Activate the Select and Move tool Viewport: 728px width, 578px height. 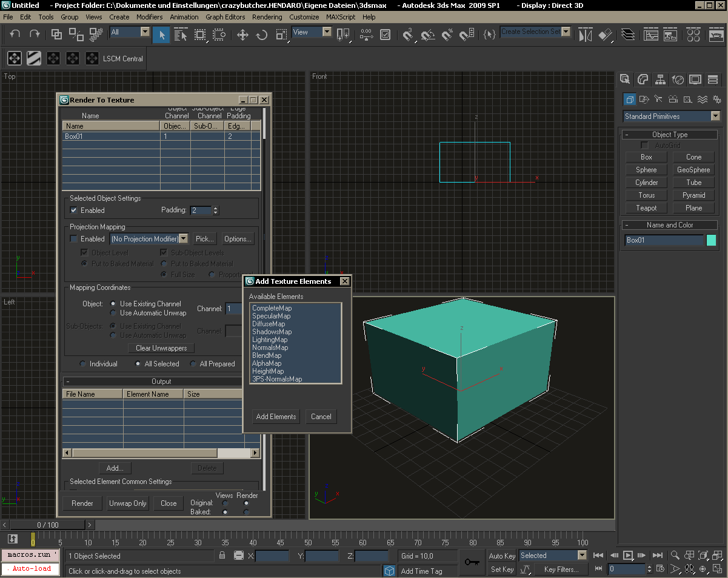click(x=242, y=35)
